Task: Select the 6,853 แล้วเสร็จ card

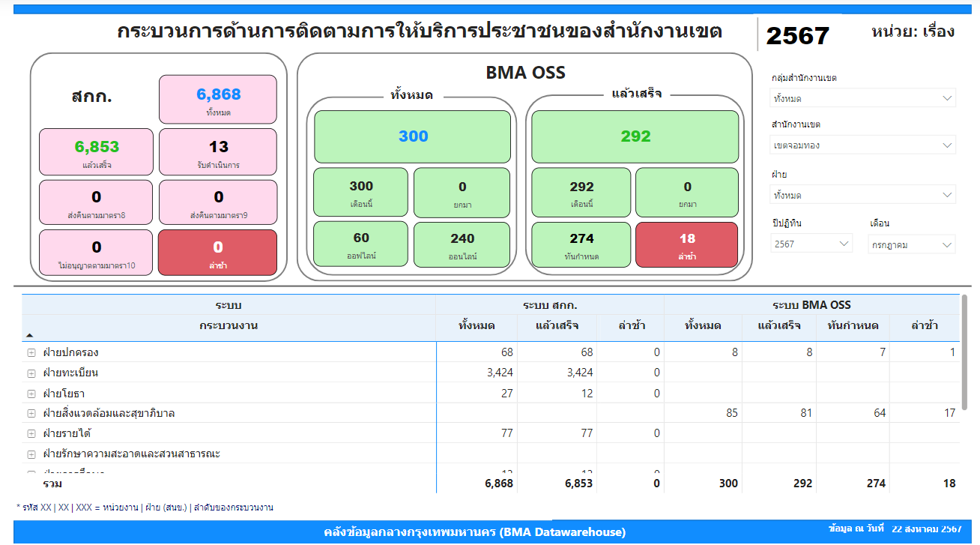Action: pos(96,151)
